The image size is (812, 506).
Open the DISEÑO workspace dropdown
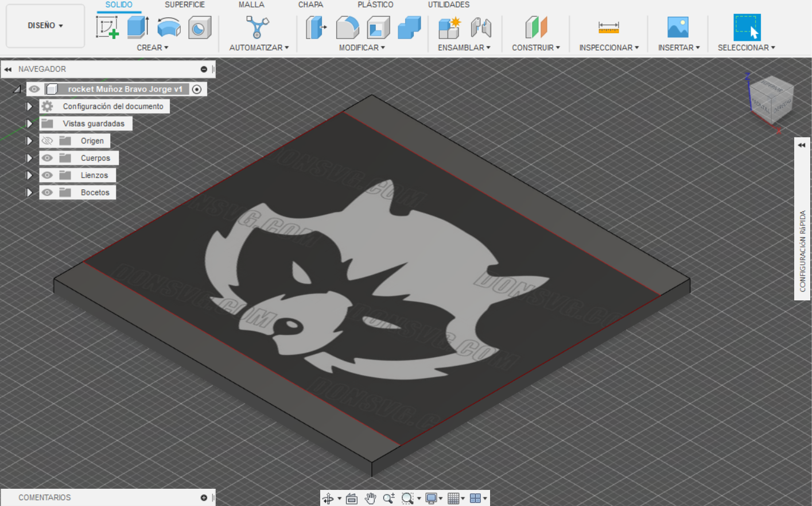click(45, 26)
